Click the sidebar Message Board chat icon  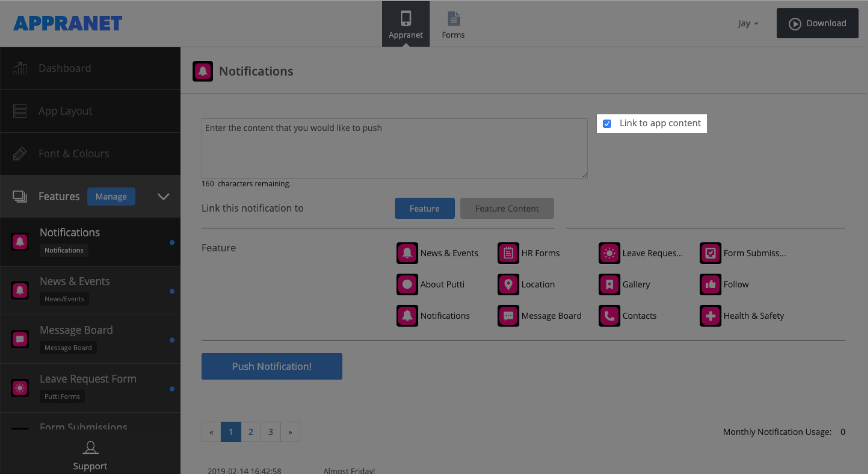20,340
